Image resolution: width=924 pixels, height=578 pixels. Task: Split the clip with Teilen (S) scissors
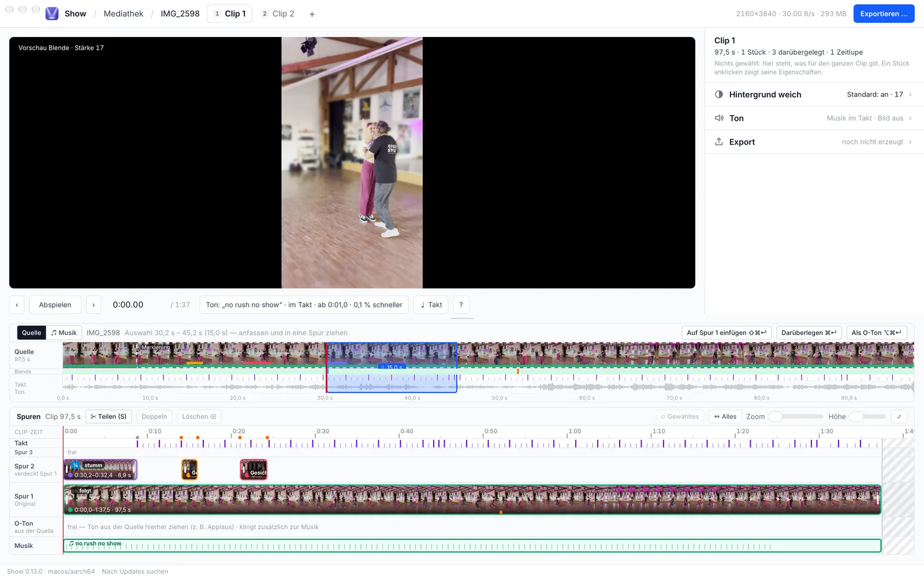pyautogui.click(x=109, y=416)
